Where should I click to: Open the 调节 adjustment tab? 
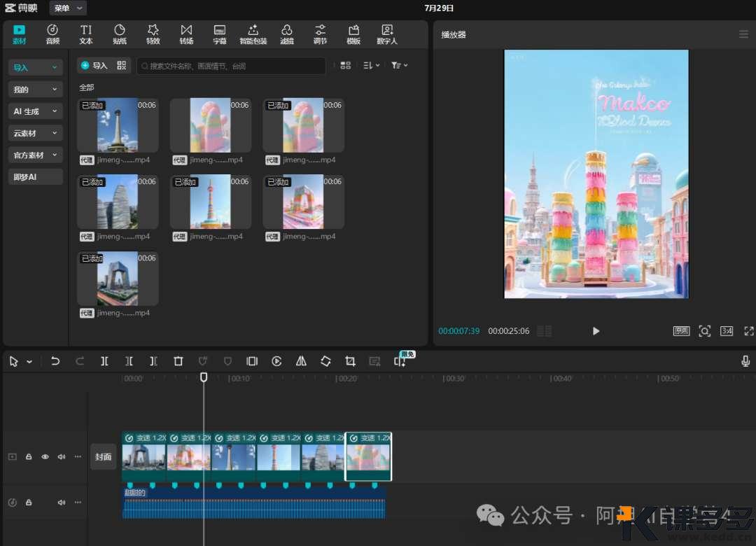[320, 34]
